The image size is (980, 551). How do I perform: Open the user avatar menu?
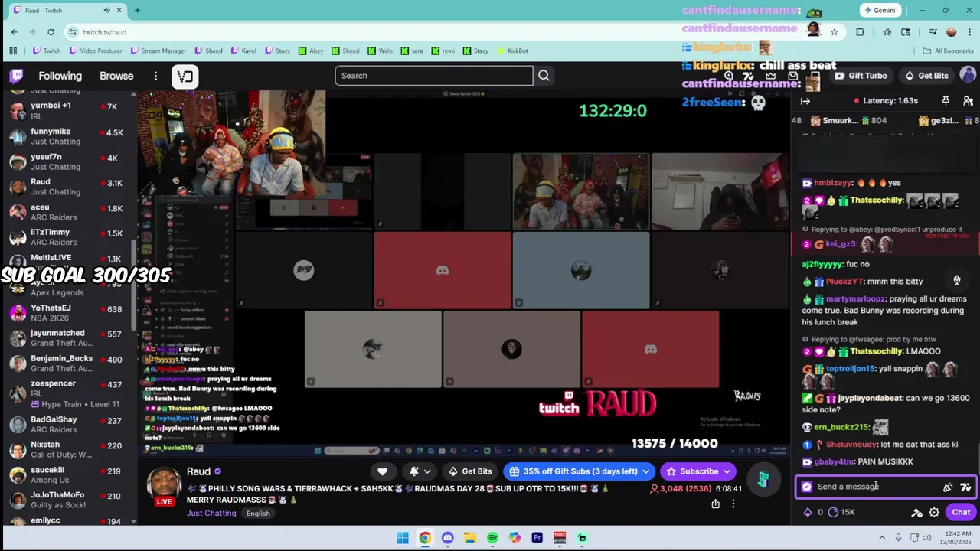pyautogui.click(x=968, y=75)
